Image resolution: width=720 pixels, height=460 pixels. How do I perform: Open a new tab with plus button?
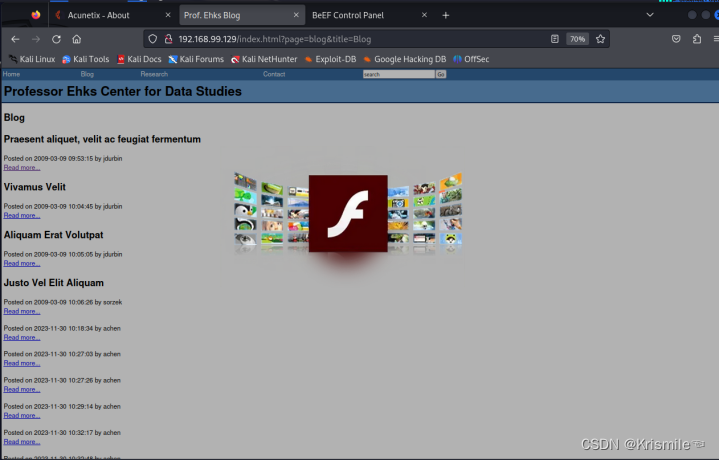point(445,15)
